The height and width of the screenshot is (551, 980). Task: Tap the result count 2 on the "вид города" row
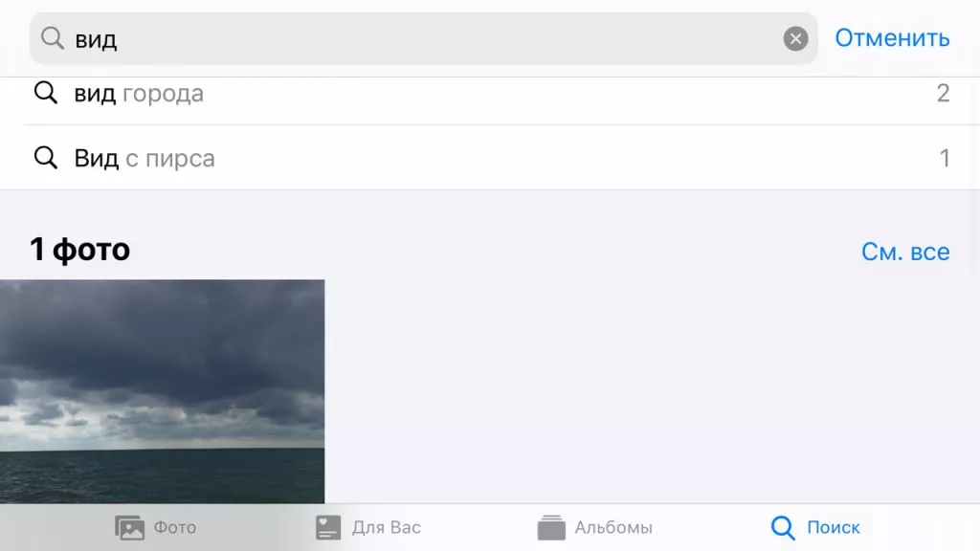(943, 94)
